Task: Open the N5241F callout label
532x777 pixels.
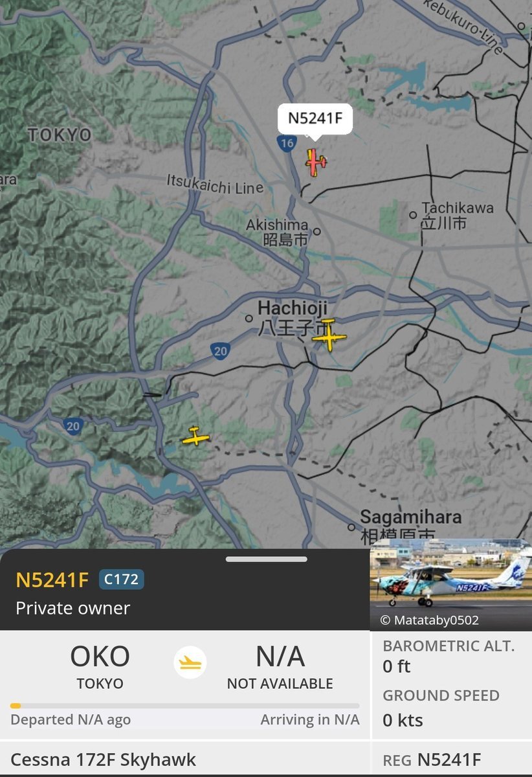Action: [x=315, y=118]
